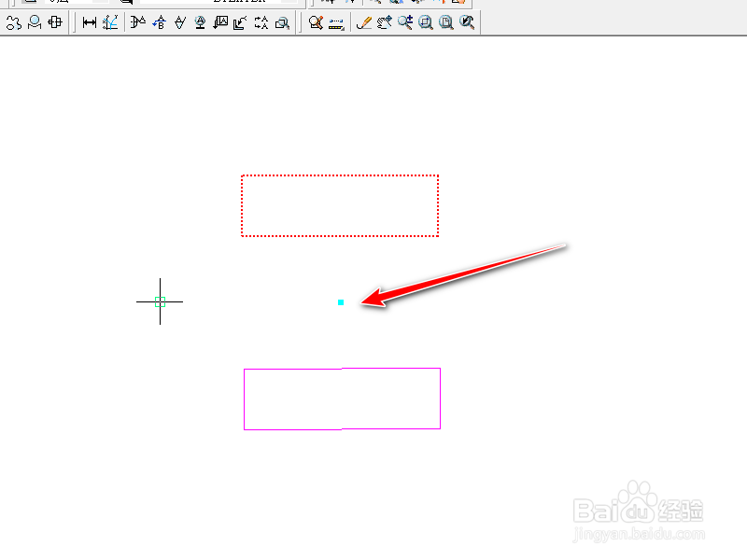Select the pencil redraw icon

click(x=364, y=22)
